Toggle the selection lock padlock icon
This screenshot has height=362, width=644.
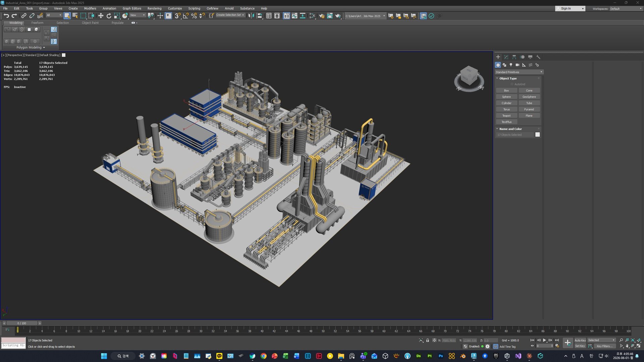click(x=428, y=340)
